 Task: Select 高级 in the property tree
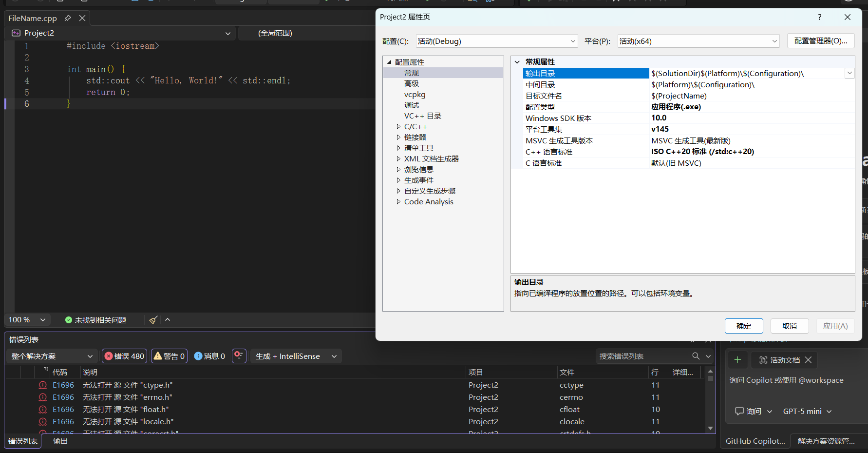point(412,83)
